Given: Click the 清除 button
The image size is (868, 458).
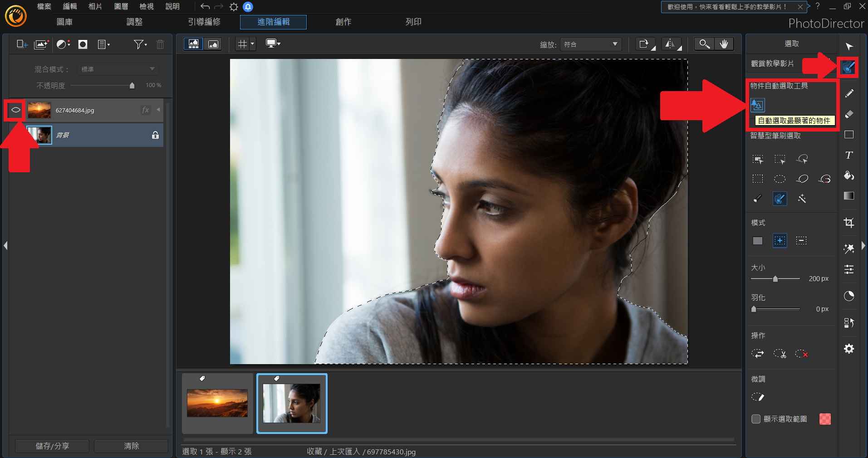Looking at the screenshot, I should [131, 446].
